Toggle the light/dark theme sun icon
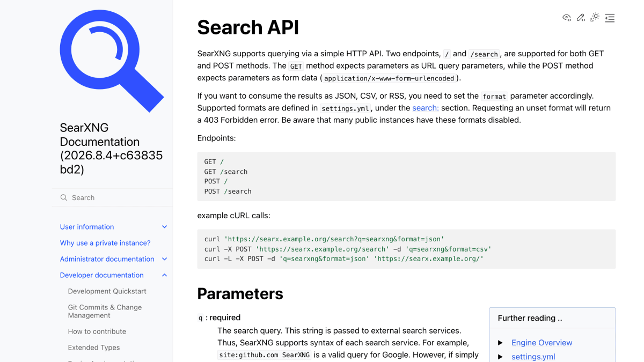Image resolution: width=644 pixels, height=362 pixels. 595,18
